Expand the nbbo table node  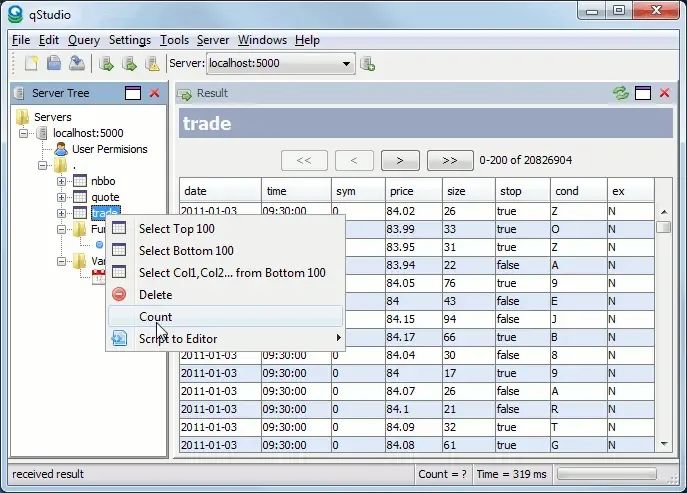[61, 181]
